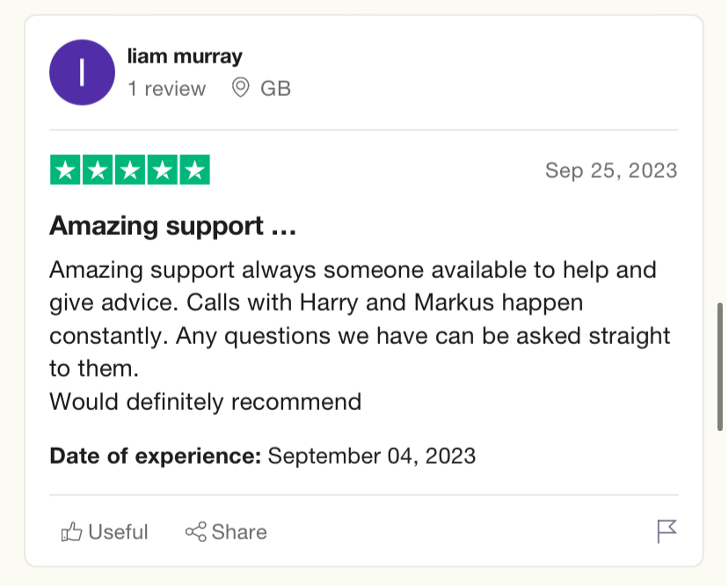Open the 'Amazing support …' review title

click(x=172, y=226)
